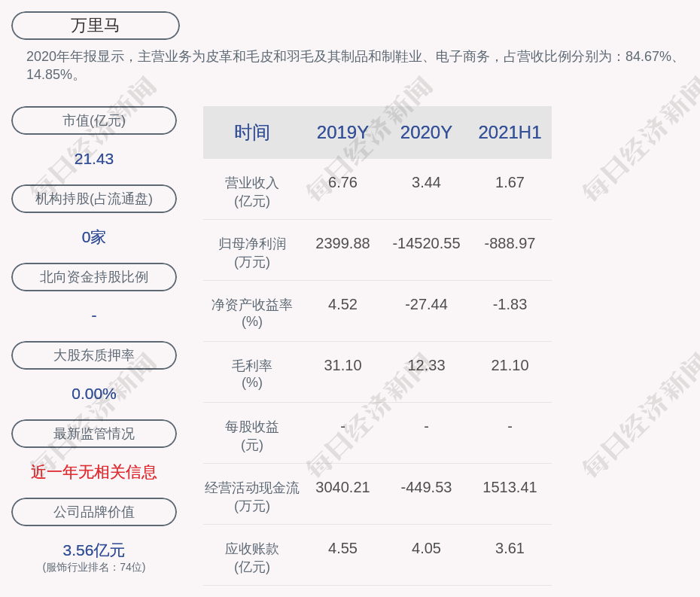Screen dimensions: 700x597
Task: Select the 最新监管情况 label pill
Action: (x=94, y=434)
